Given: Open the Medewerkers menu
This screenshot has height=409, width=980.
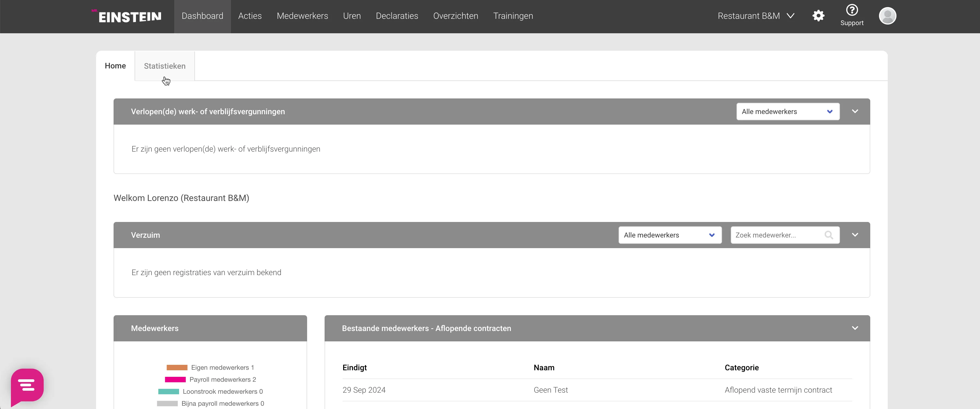Looking at the screenshot, I should tap(302, 16).
